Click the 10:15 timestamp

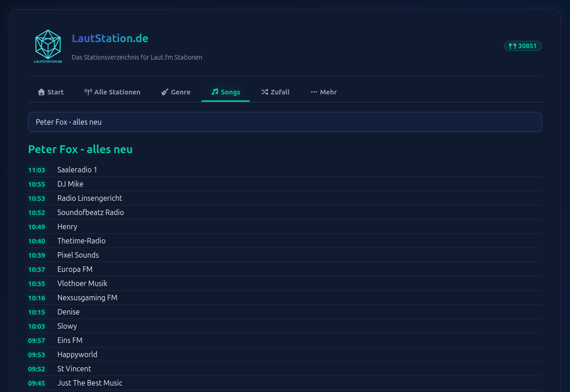(x=37, y=312)
